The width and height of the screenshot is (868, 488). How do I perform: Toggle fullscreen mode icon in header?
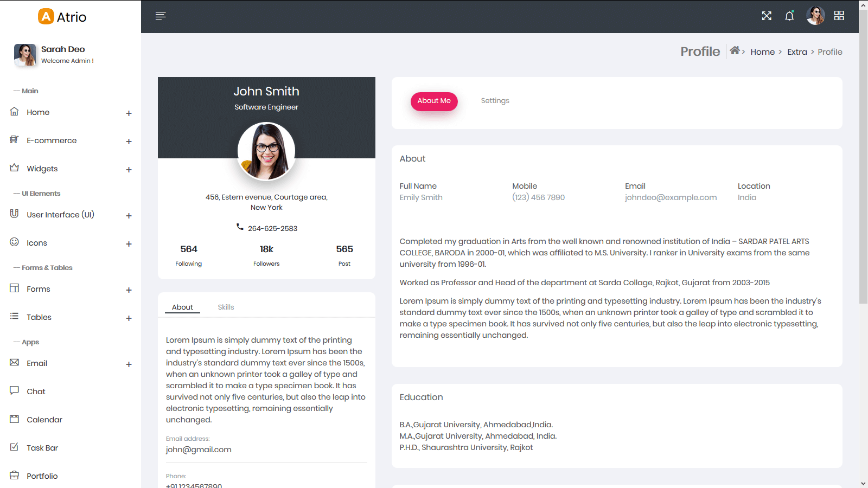[x=766, y=16]
